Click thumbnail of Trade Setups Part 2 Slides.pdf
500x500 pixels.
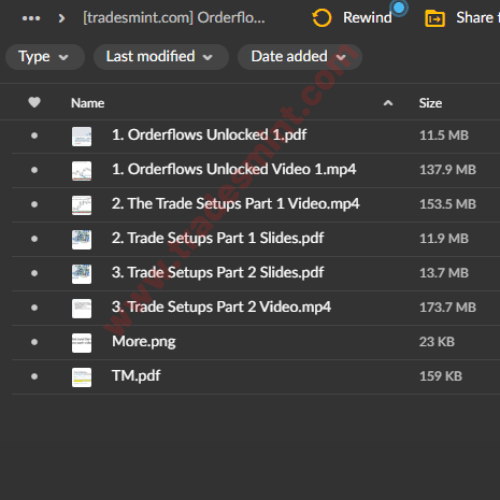click(x=82, y=274)
